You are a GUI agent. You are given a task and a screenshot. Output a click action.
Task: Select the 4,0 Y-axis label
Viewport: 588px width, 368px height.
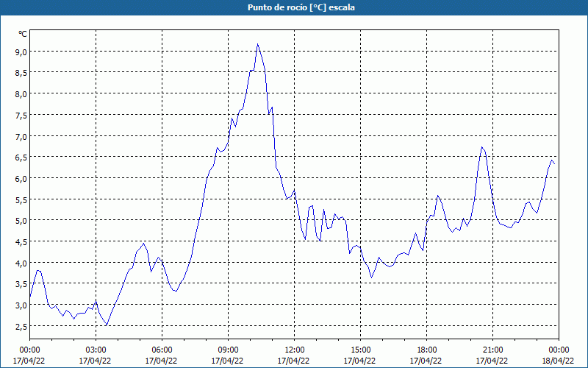coord(21,263)
